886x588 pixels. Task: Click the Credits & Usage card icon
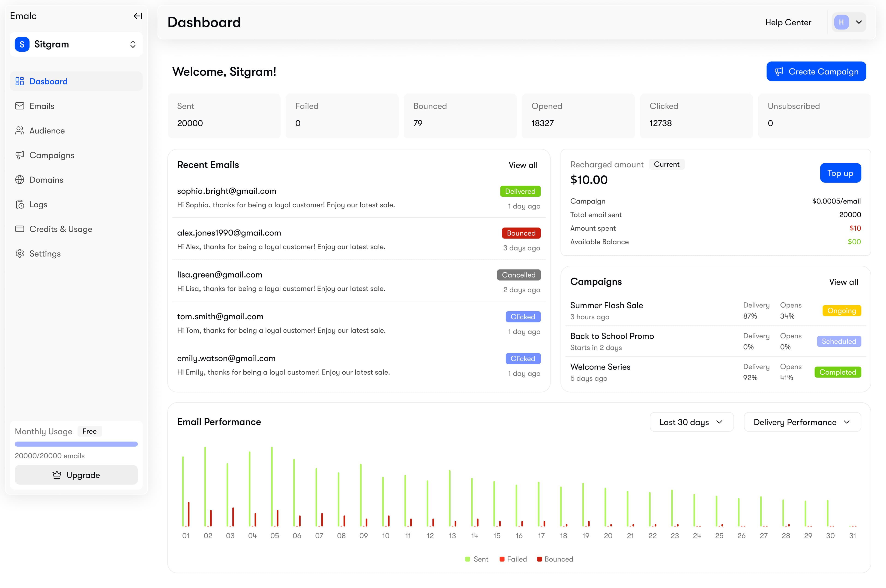pos(20,229)
